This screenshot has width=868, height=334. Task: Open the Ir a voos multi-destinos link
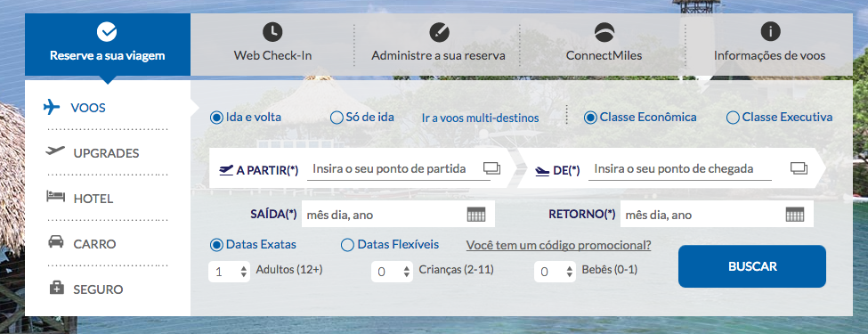tap(480, 118)
